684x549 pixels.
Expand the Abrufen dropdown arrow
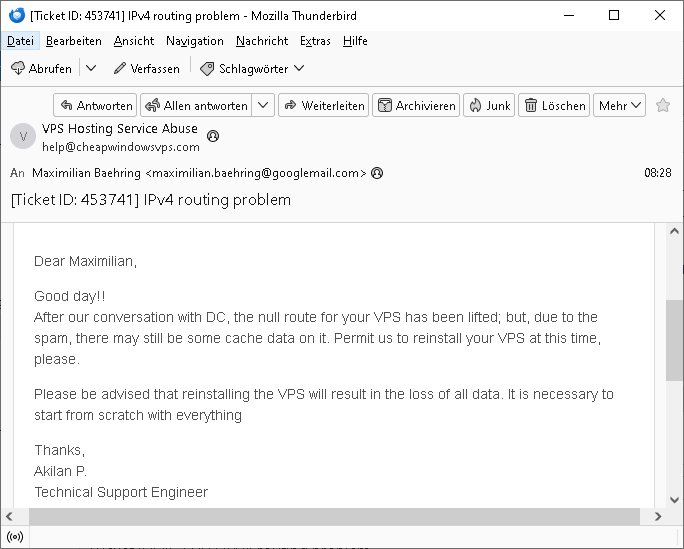coord(91,68)
